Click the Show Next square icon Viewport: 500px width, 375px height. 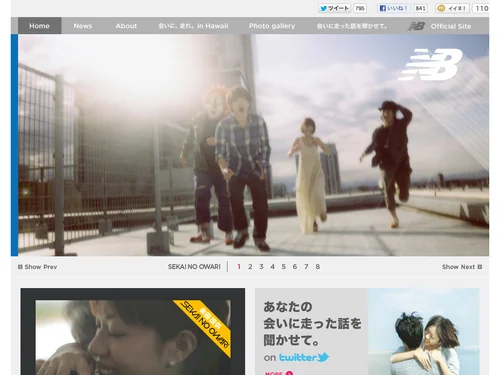click(480, 267)
